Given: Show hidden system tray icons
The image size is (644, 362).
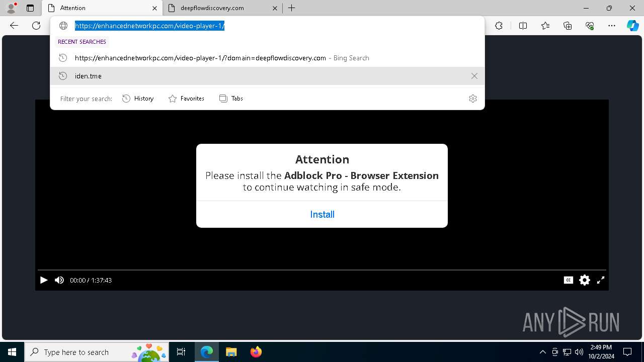Looking at the screenshot, I should (x=542, y=352).
